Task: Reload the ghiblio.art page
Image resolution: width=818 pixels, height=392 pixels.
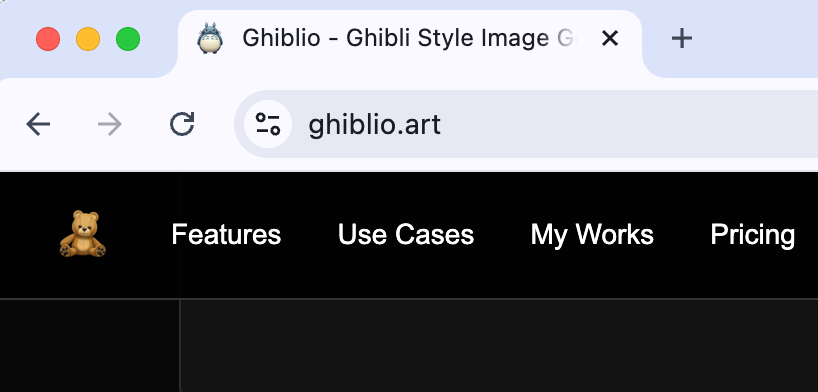Action: 182,124
